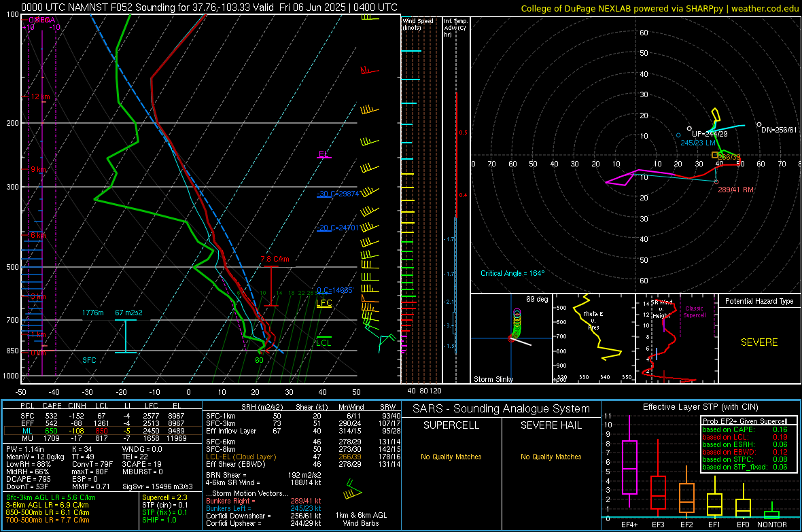Select the EFF parcel row
Image resolution: width=802 pixels, height=532 pixels.
click(x=103, y=423)
